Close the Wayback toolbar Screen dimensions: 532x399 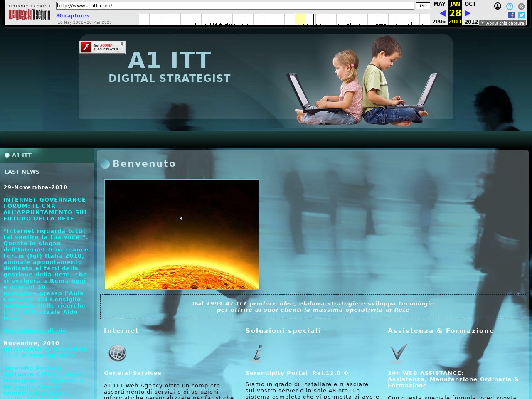[x=521, y=6]
